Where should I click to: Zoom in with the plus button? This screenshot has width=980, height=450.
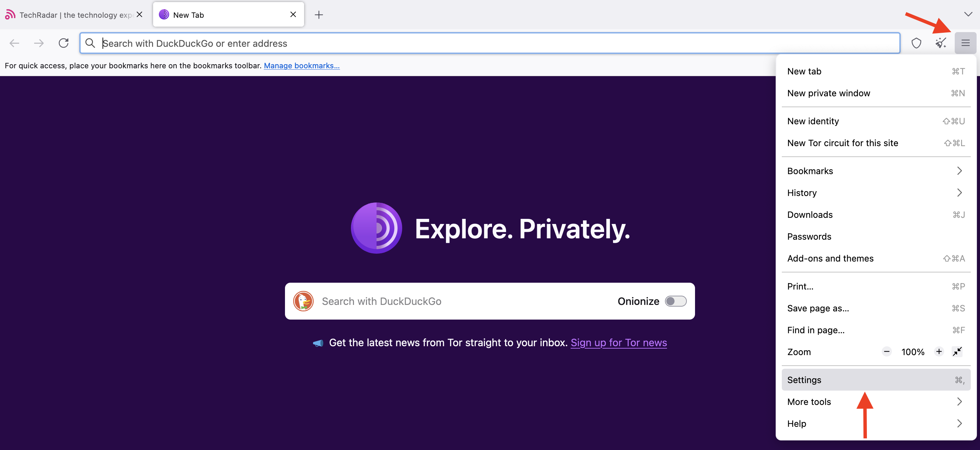point(939,352)
